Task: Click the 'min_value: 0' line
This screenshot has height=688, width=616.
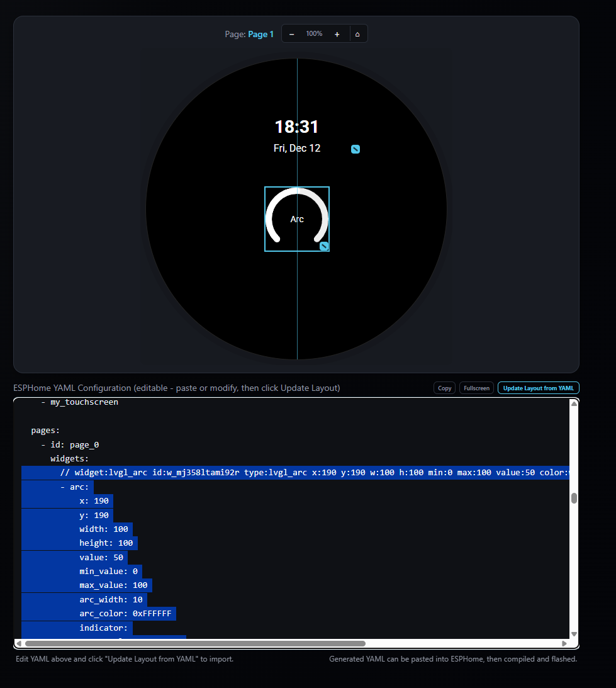Action: coord(108,572)
